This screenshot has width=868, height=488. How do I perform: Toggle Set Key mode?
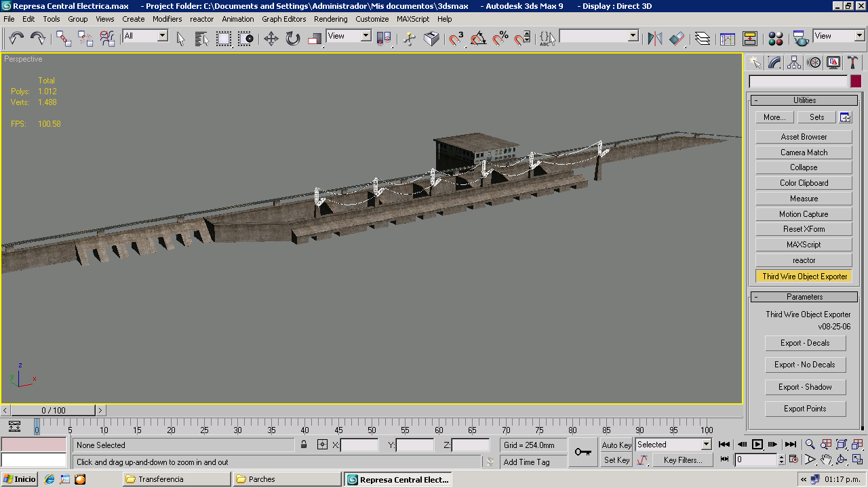point(616,460)
